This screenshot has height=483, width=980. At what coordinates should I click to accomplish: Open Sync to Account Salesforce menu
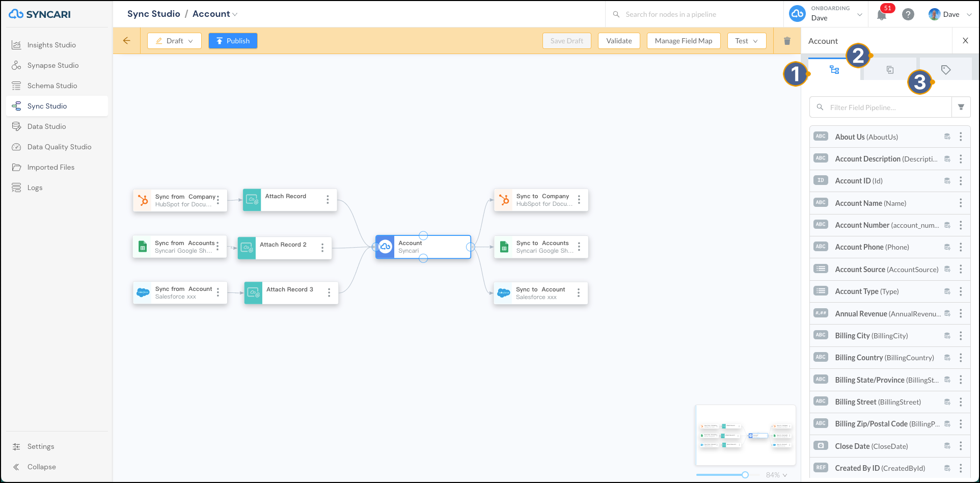(579, 292)
